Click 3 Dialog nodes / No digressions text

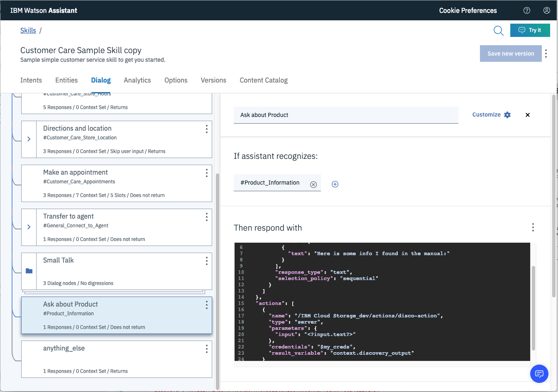pyautogui.click(x=78, y=283)
